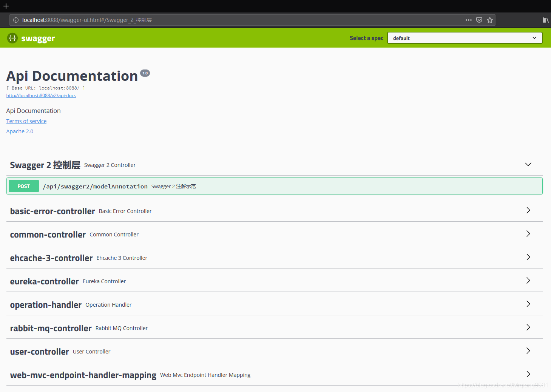Click the Api Documentation description paragraph
This screenshot has height=392, width=551.
34,111
